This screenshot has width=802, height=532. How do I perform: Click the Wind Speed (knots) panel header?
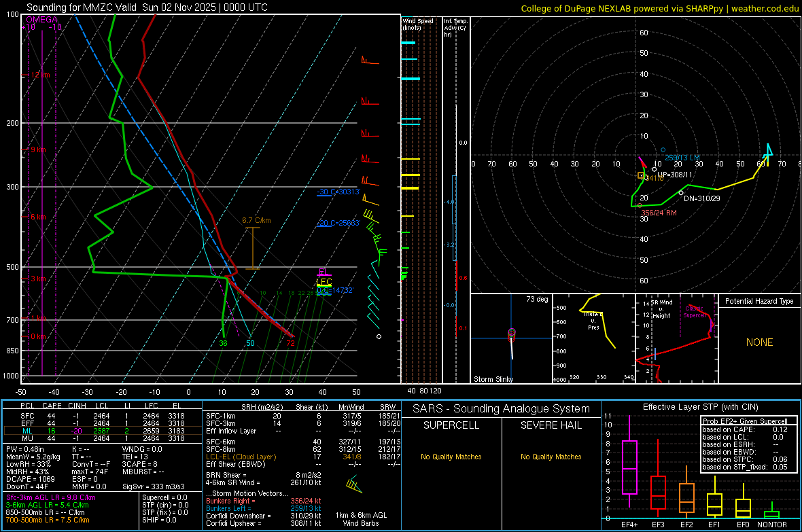(x=417, y=24)
